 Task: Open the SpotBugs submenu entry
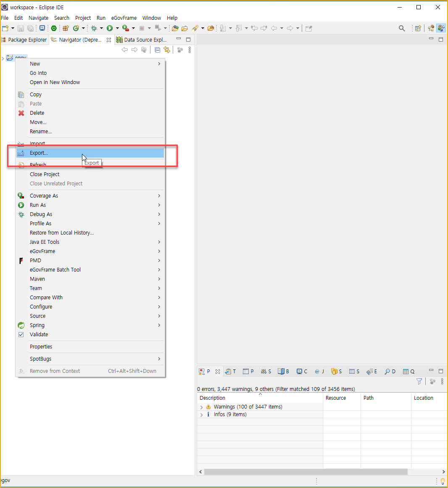pos(91,359)
